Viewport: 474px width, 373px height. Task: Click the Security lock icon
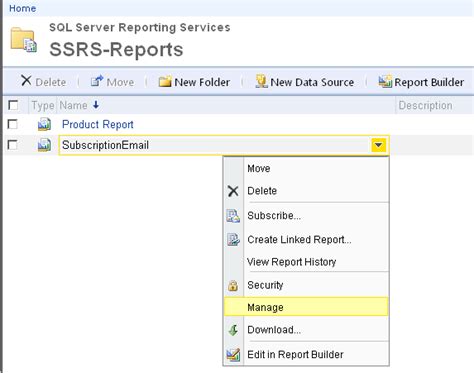coord(233,285)
